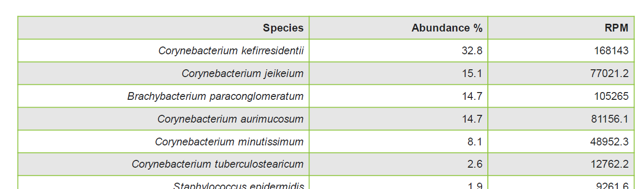The height and width of the screenshot is (189, 644).
Task: Click the 15.1 abundance value
Action: click(472, 73)
